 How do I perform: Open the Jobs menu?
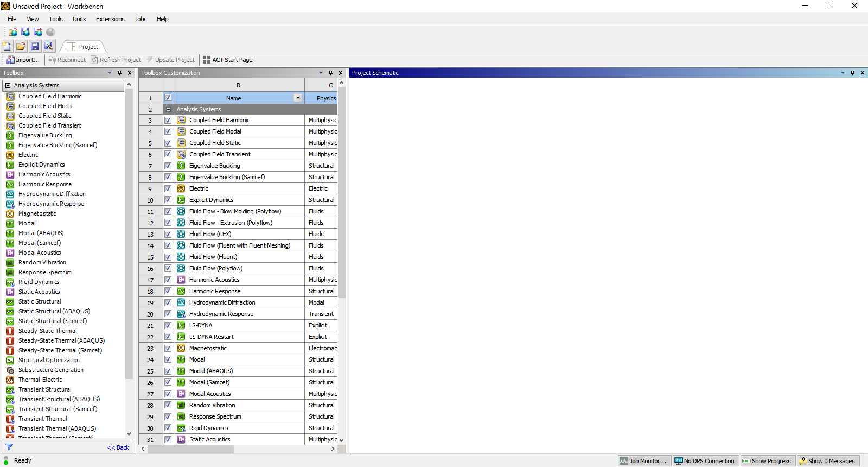tap(141, 19)
